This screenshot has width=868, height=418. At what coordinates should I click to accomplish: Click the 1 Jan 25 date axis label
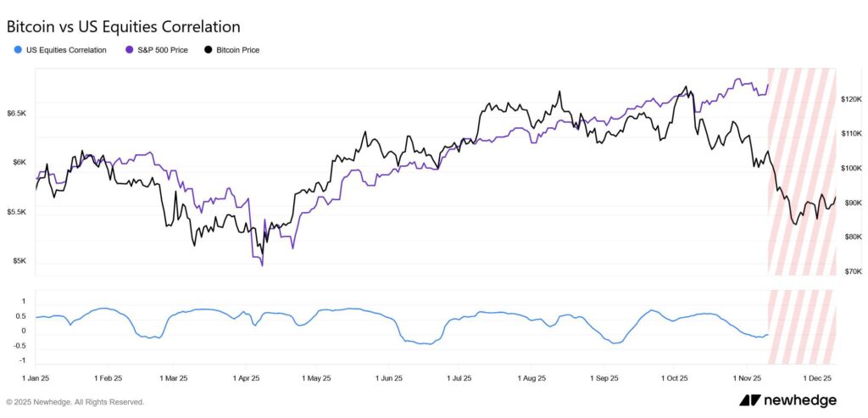point(36,376)
